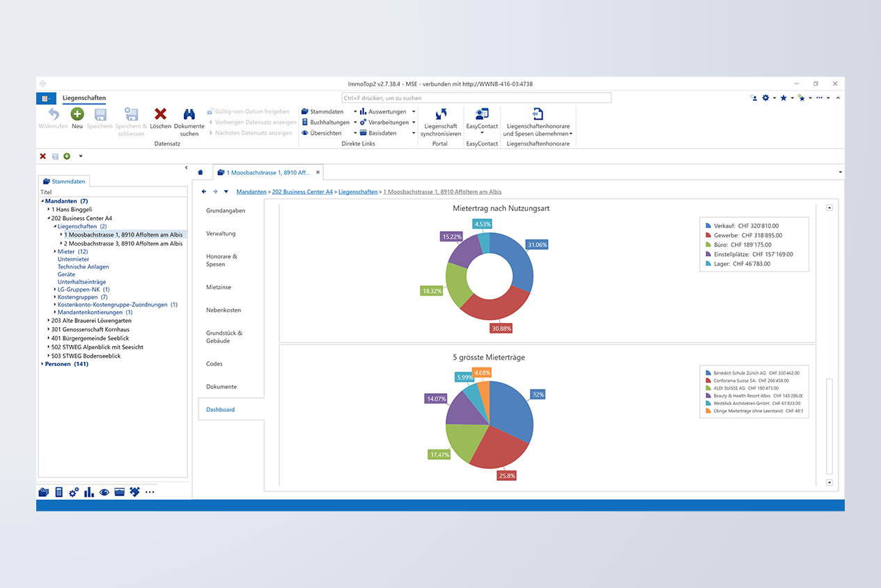Viewport: 881px width, 588px height.
Task: Open the 202 Business Center A4 breadcrumb link
Action: tap(302, 191)
